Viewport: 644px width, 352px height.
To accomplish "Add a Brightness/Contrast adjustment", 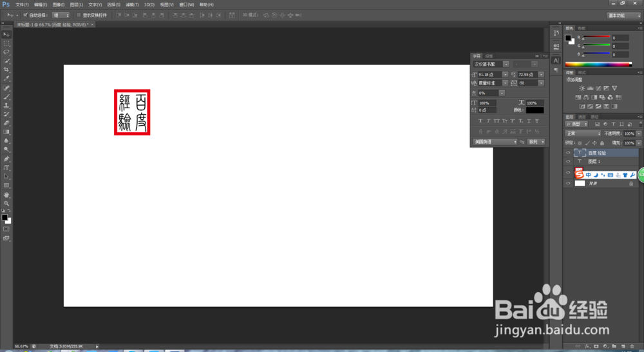I will click(x=582, y=88).
